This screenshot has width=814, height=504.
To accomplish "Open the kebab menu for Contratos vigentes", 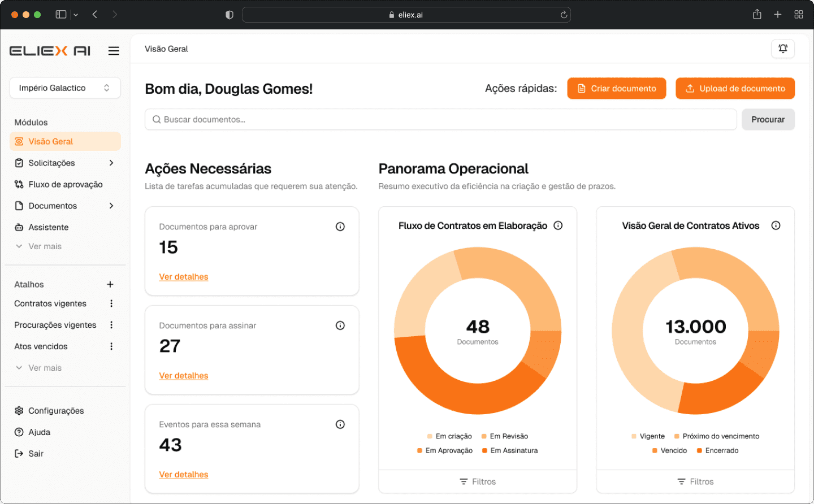I will tap(111, 303).
